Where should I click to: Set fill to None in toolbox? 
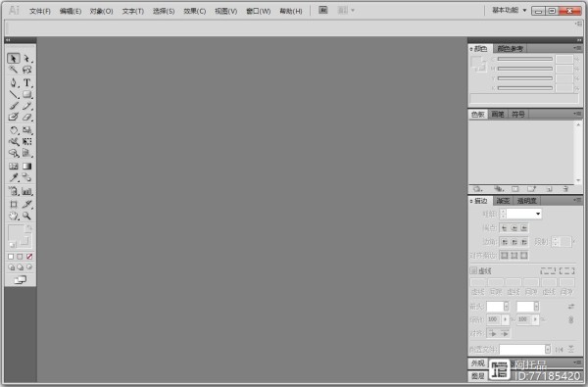[29, 257]
